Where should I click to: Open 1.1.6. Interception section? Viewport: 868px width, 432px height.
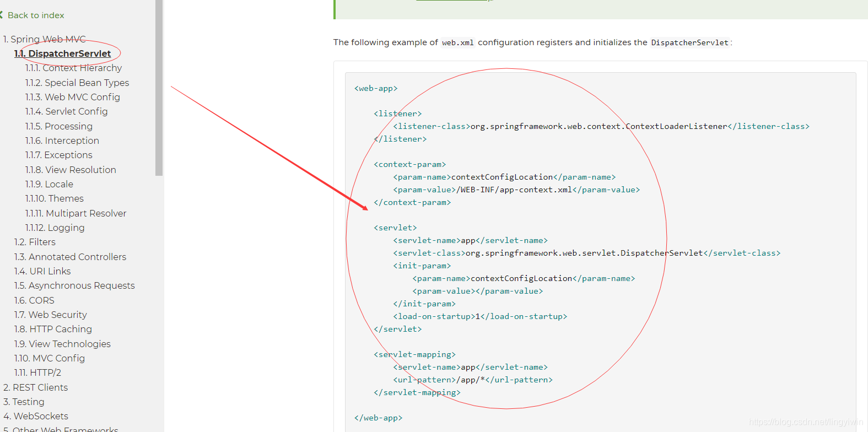tap(62, 141)
